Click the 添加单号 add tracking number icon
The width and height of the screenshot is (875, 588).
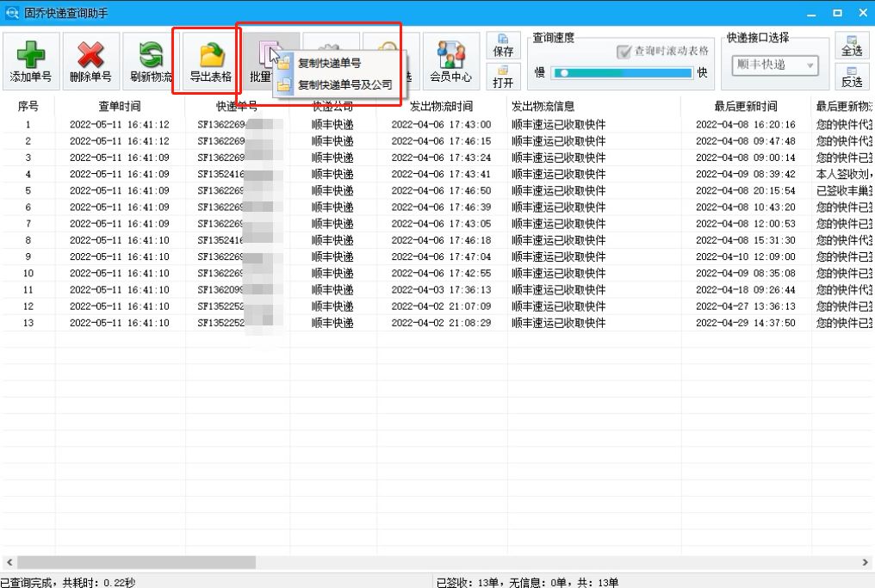click(x=30, y=59)
